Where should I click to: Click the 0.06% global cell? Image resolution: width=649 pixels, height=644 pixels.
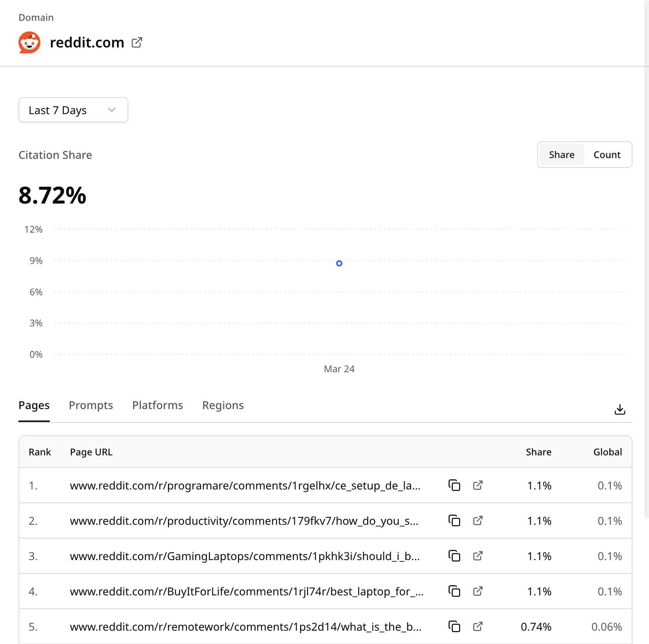607,627
